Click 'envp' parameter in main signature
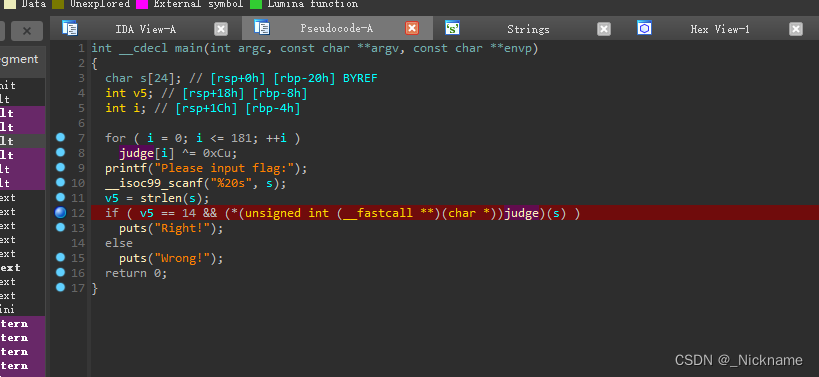The width and height of the screenshot is (819, 377). [x=517, y=49]
